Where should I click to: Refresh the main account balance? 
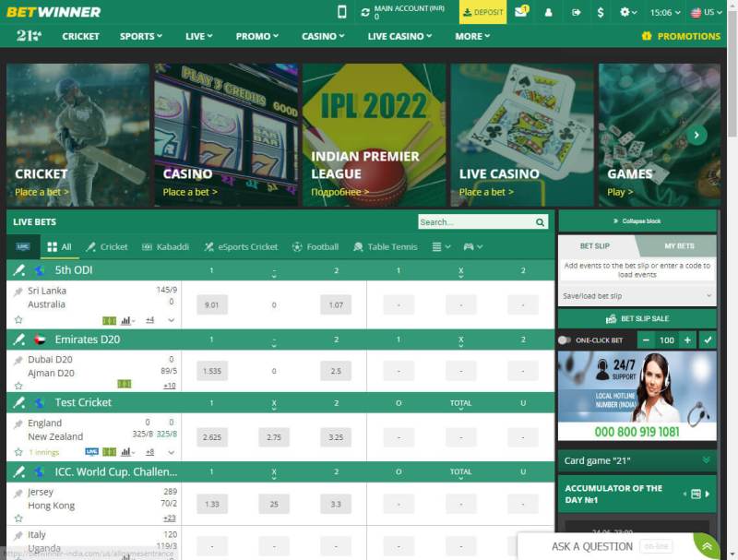[365, 13]
